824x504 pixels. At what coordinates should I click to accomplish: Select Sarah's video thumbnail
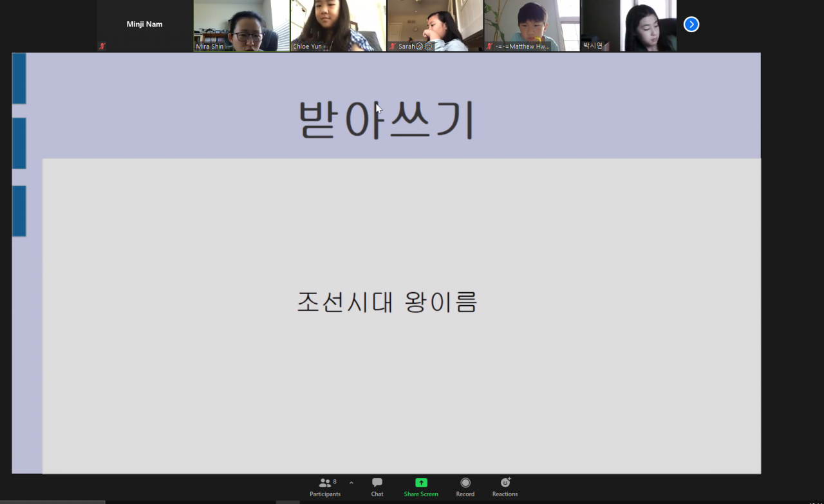pos(435,26)
